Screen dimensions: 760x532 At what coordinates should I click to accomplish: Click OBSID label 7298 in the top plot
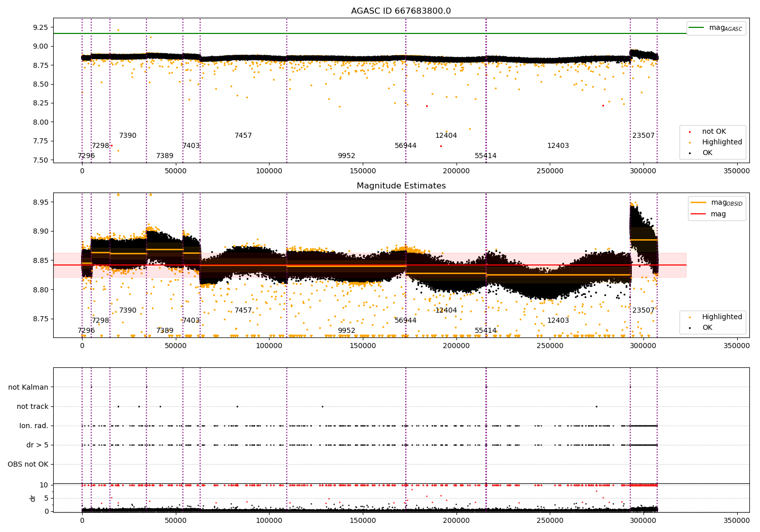pos(100,146)
